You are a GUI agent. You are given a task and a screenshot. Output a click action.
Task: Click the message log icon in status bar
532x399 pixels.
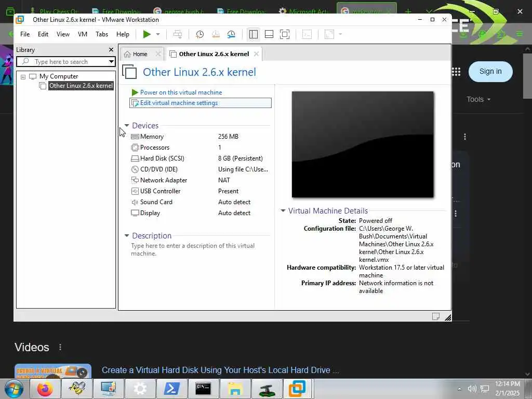pyautogui.click(x=436, y=316)
